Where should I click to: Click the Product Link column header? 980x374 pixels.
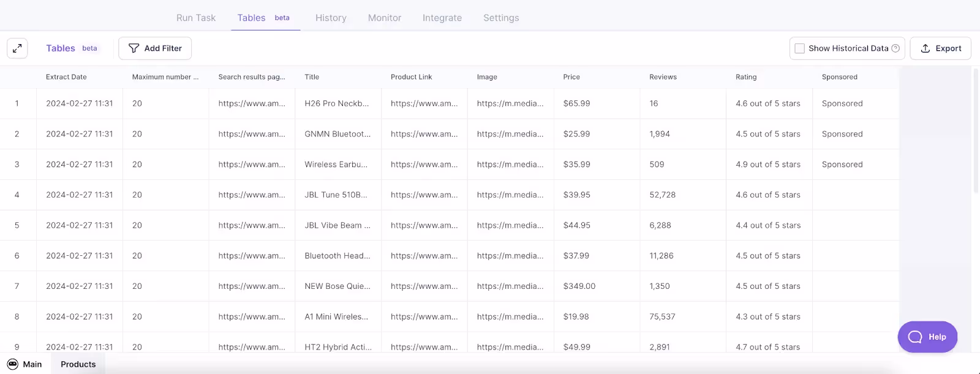click(424, 77)
